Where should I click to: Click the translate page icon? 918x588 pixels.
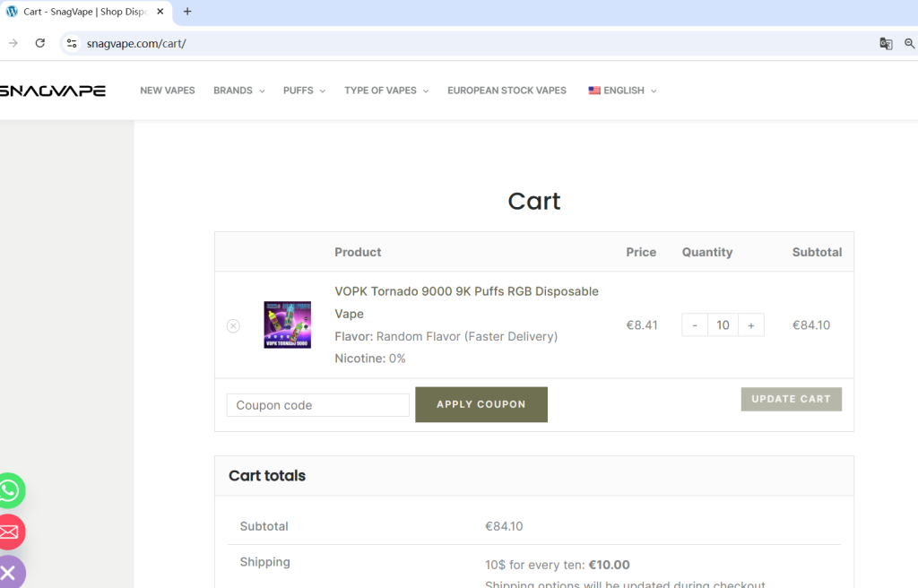[886, 43]
